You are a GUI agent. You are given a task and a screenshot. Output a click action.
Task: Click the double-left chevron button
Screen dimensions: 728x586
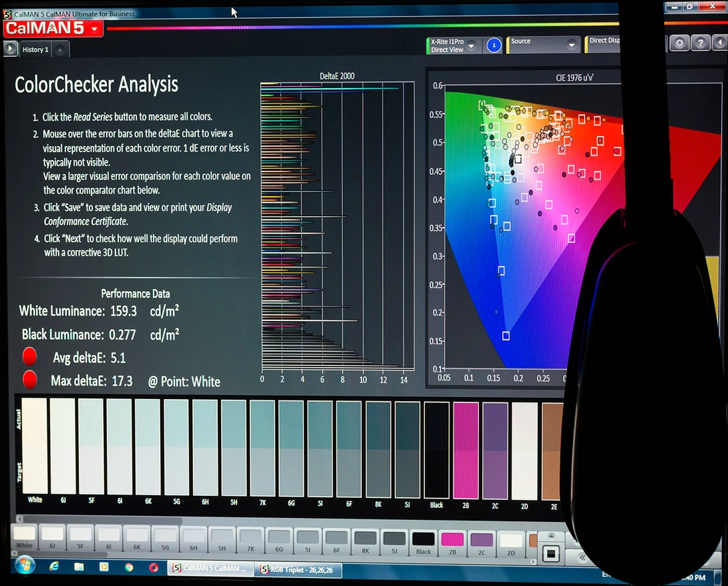click(x=582, y=557)
